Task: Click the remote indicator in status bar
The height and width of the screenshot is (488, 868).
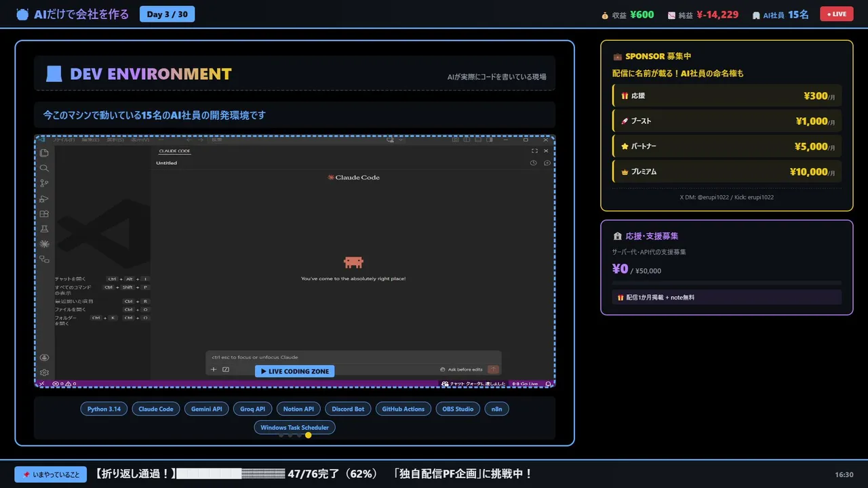Action: tap(41, 384)
